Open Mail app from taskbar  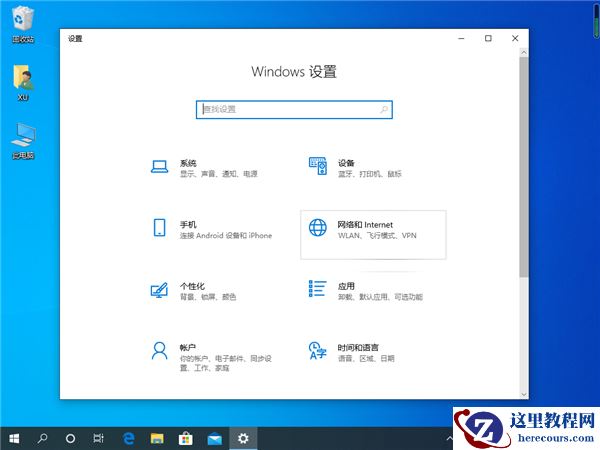pyautogui.click(x=214, y=438)
